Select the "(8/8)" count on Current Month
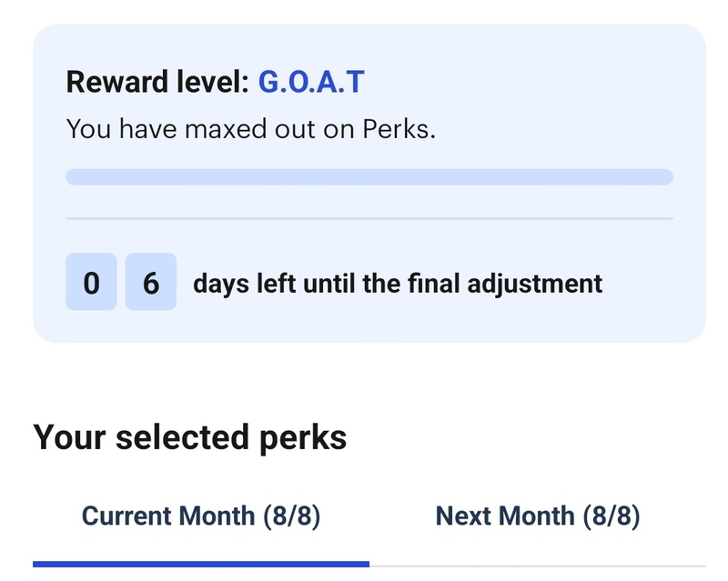Viewport: 728px width, 581px height. click(x=291, y=516)
